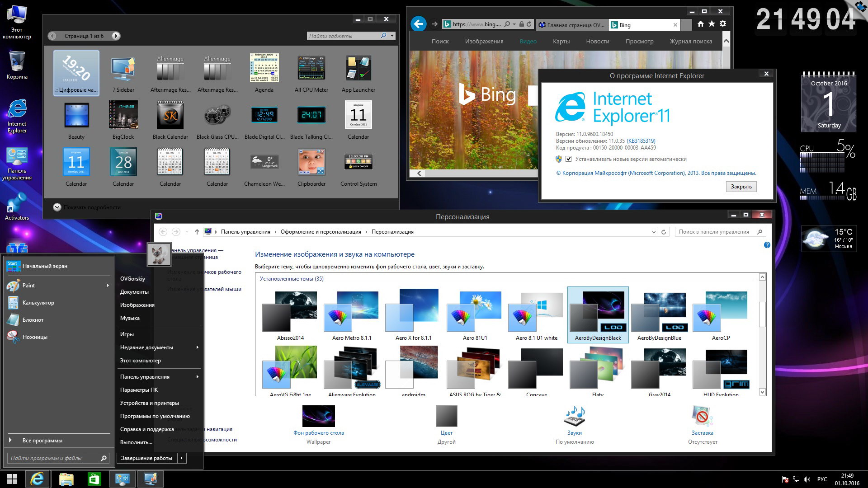Click РУС language indicator in tray
Image resolution: width=868 pixels, height=488 pixels.
pyautogui.click(x=822, y=479)
